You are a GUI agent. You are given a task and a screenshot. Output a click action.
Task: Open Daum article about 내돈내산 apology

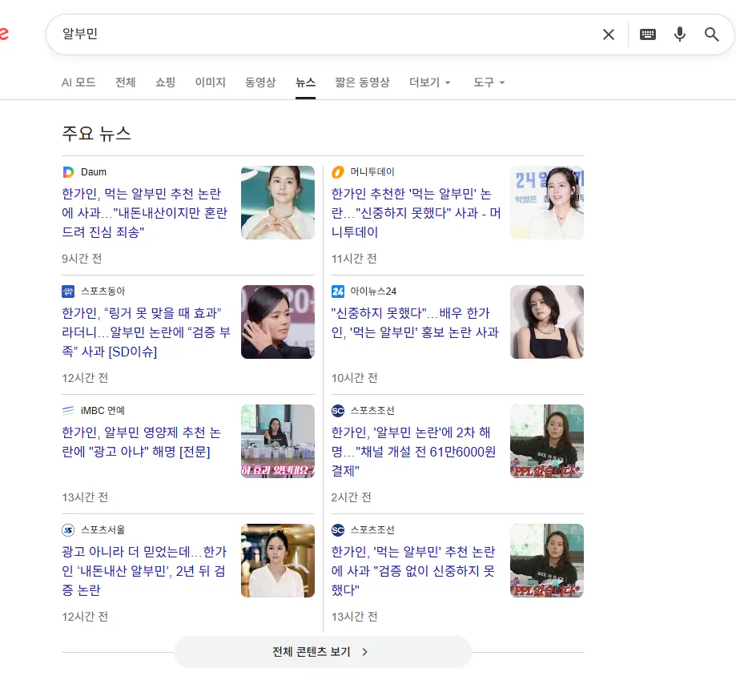(x=145, y=213)
